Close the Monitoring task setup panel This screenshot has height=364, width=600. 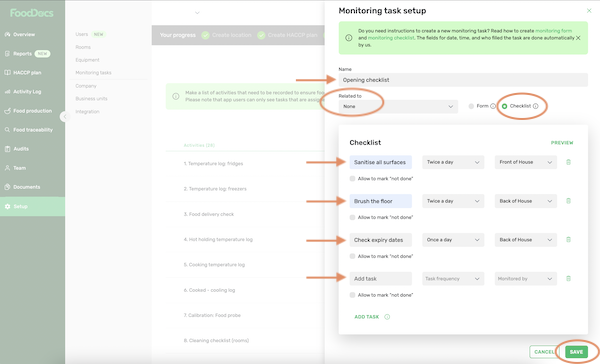[589, 11]
